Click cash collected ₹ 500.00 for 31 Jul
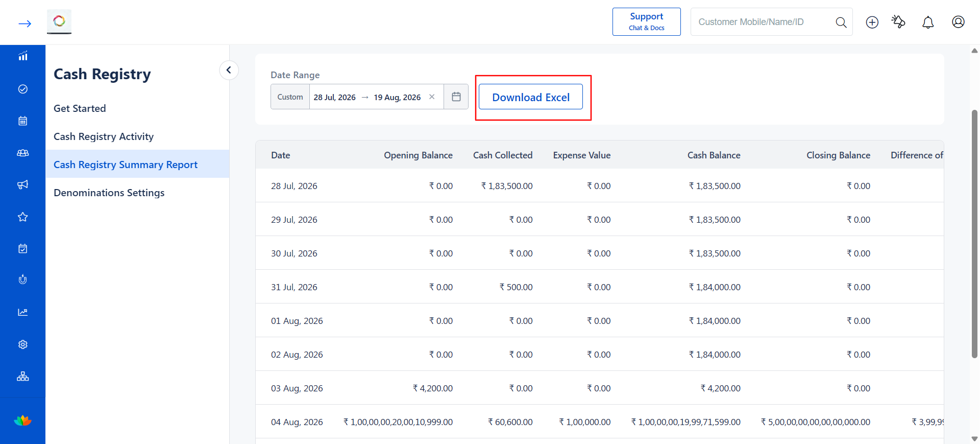The width and height of the screenshot is (980, 444). click(x=516, y=287)
